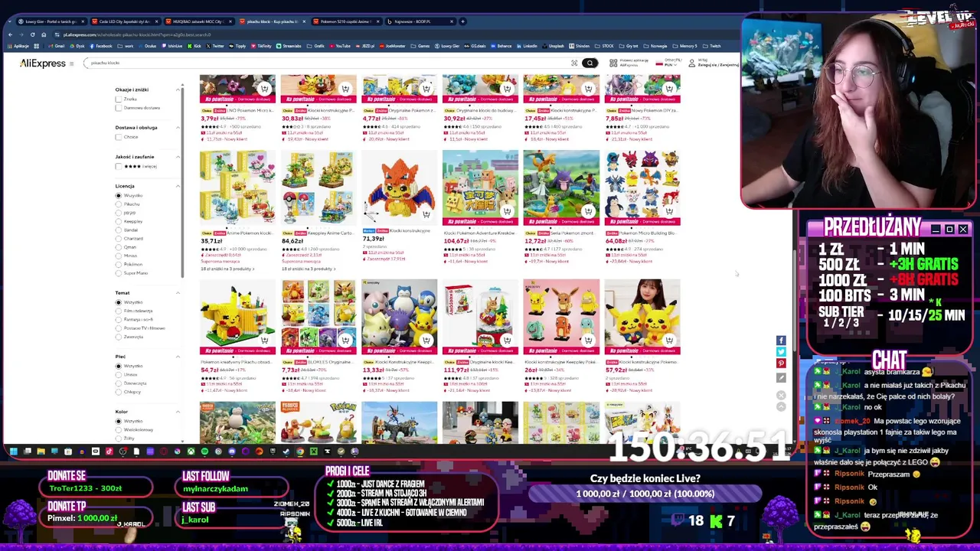Tick the Zniżka checkbox

(x=119, y=99)
